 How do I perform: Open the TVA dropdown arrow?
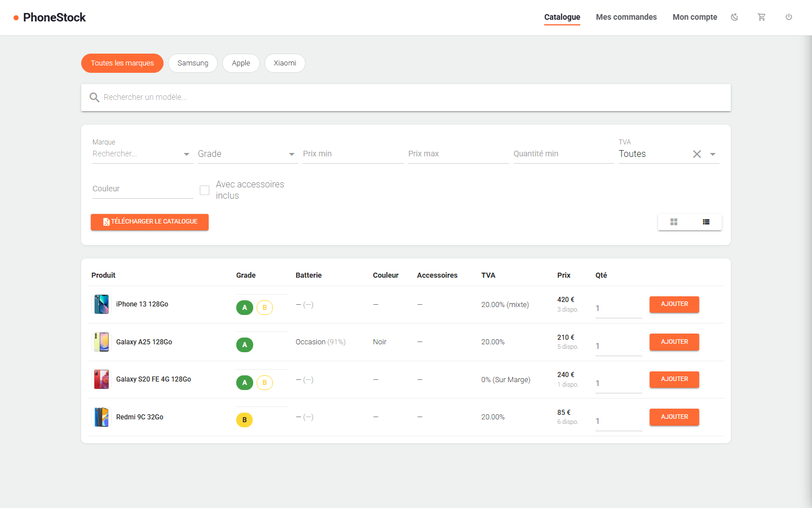coord(713,154)
